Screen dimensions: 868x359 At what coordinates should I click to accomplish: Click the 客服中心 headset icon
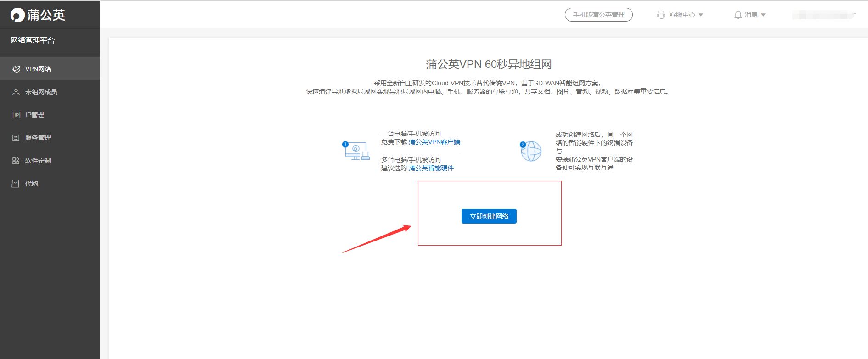661,15
